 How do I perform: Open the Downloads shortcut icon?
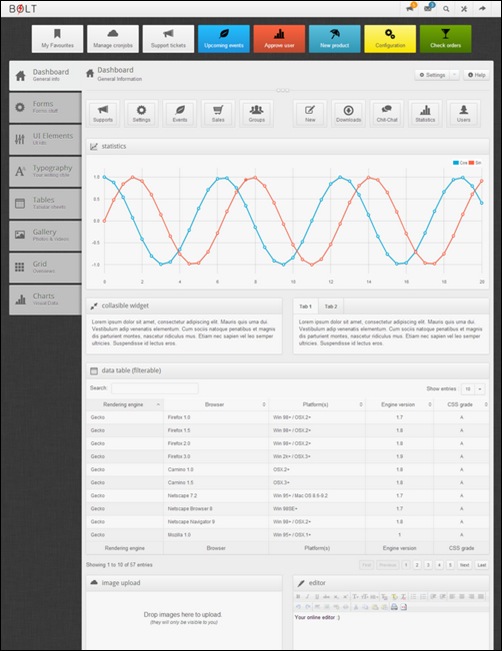point(348,113)
